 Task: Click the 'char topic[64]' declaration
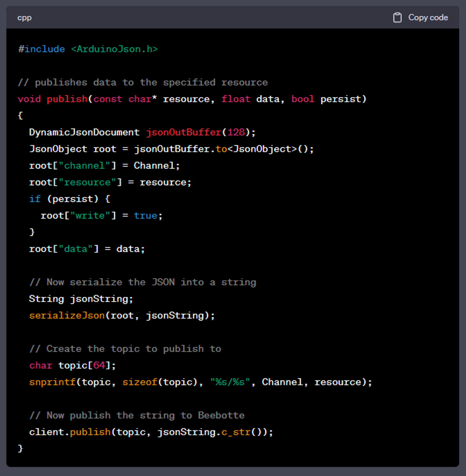point(72,366)
